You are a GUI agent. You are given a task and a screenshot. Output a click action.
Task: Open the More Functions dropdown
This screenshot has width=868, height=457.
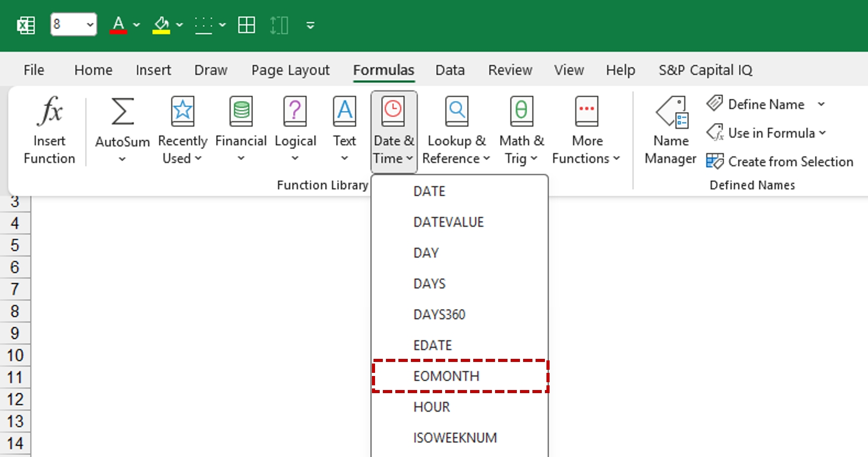pos(586,130)
